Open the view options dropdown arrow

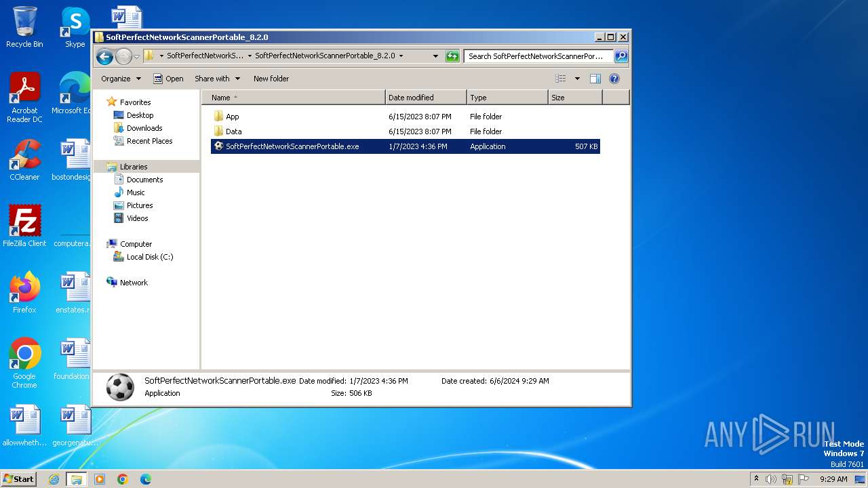coord(577,79)
